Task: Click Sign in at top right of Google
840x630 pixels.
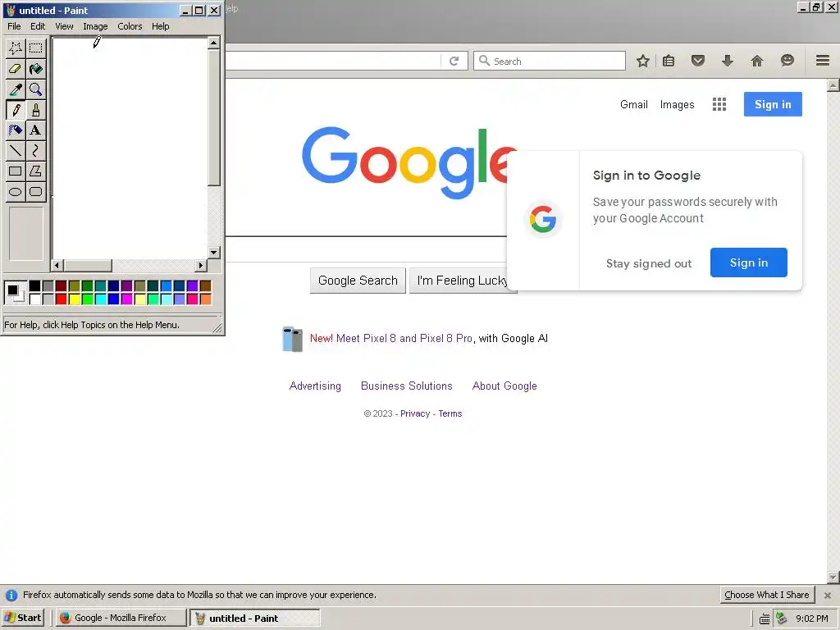Action: 773,104
